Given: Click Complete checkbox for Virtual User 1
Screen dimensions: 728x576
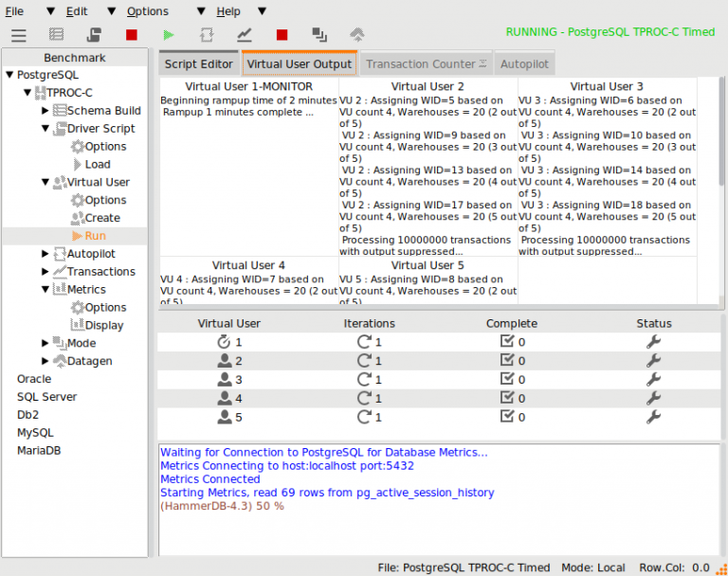Looking at the screenshot, I should click(506, 342).
